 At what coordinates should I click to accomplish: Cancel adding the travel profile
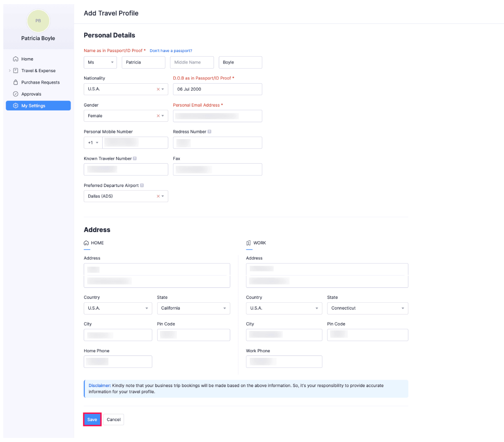pyautogui.click(x=114, y=419)
